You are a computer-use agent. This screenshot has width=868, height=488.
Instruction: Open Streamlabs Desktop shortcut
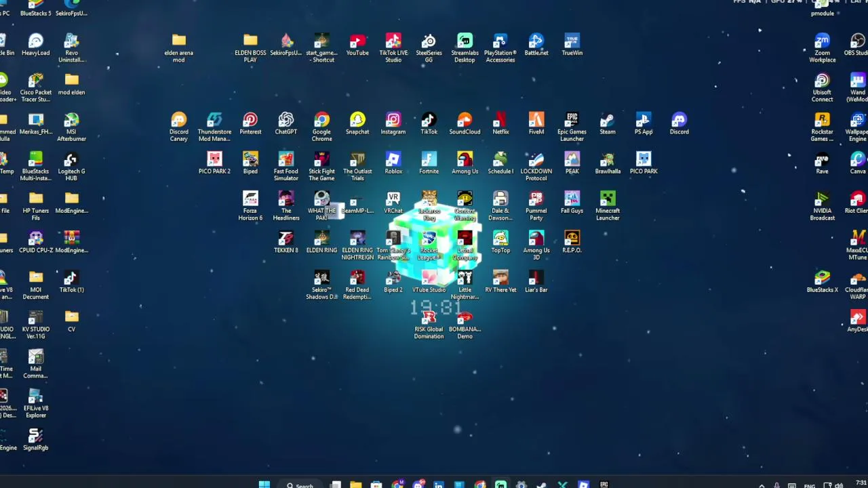(x=465, y=47)
